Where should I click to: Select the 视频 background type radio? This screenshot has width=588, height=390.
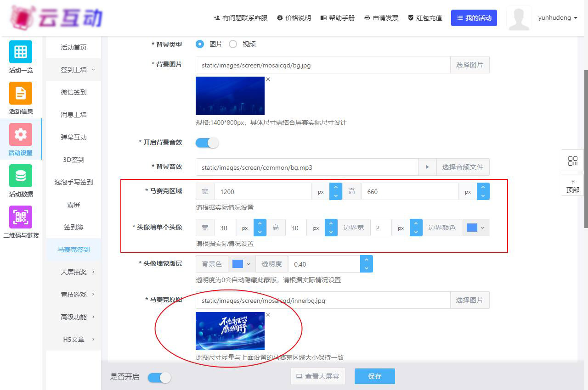click(x=233, y=44)
